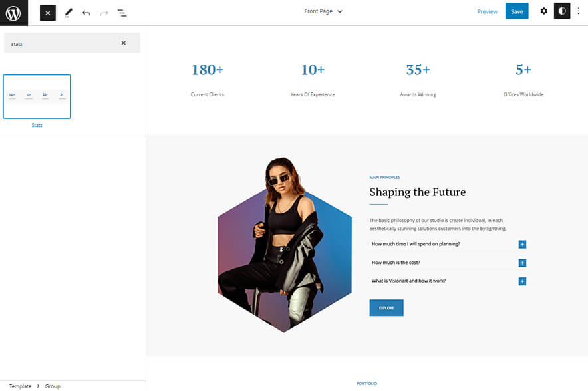
Task: Select Template in the breadcrumb bar
Action: click(20, 386)
